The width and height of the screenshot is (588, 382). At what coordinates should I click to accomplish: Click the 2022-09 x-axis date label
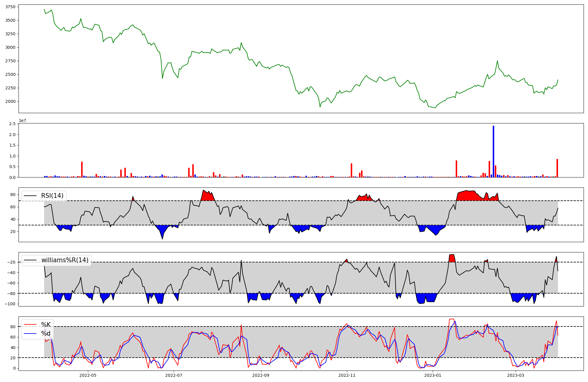click(x=261, y=375)
